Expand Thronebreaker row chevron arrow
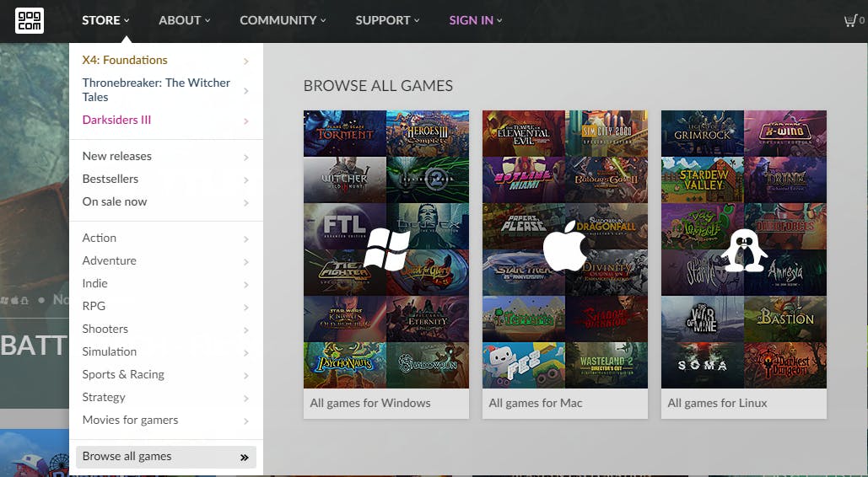 246,91
